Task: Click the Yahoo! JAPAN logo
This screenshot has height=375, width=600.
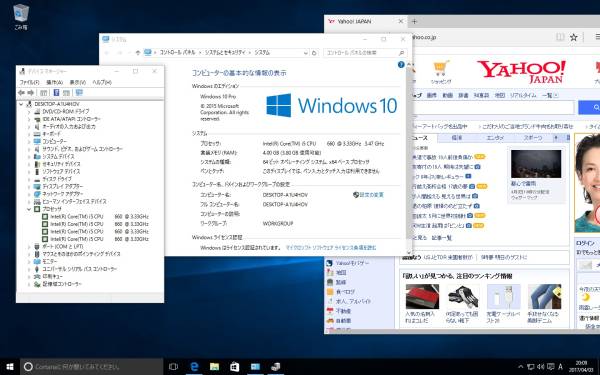Action: click(521, 72)
